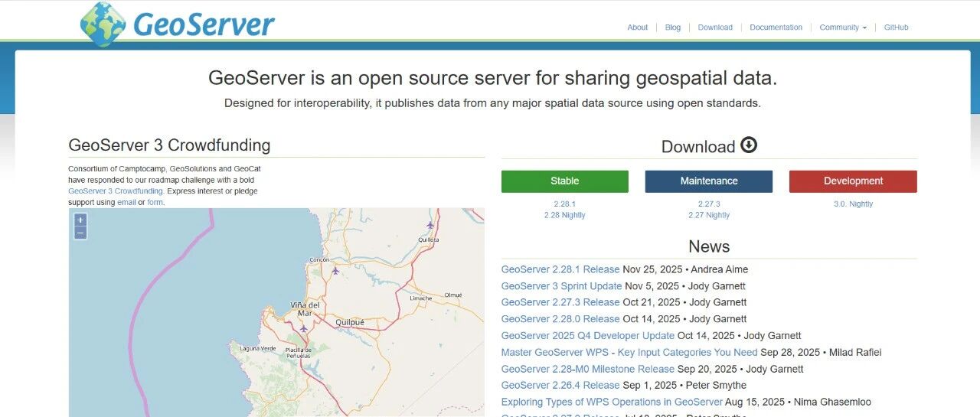Open the About page
The width and height of the screenshot is (980, 417).
[638, 28]
